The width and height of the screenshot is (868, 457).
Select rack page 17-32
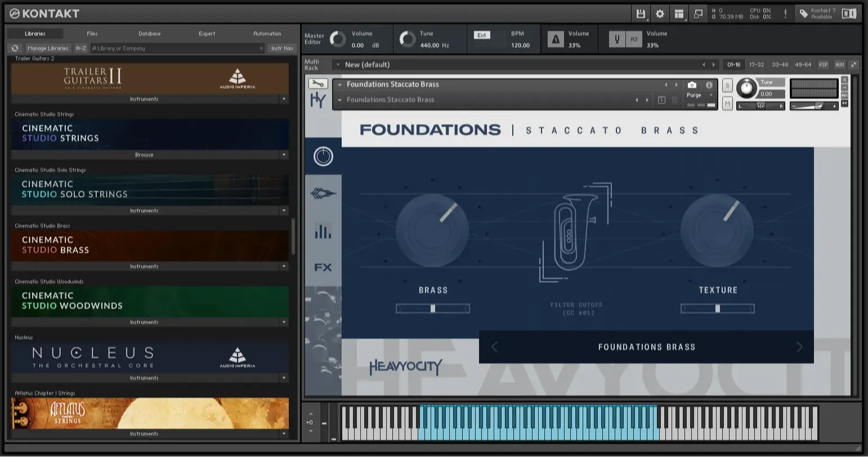pos(757,65)
